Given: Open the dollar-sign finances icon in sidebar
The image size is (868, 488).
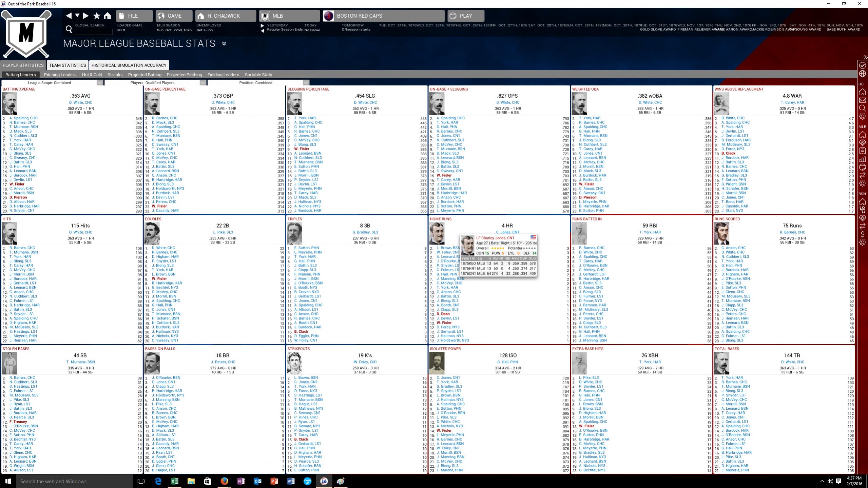Looking at the screenshot, I should point(862,234).
